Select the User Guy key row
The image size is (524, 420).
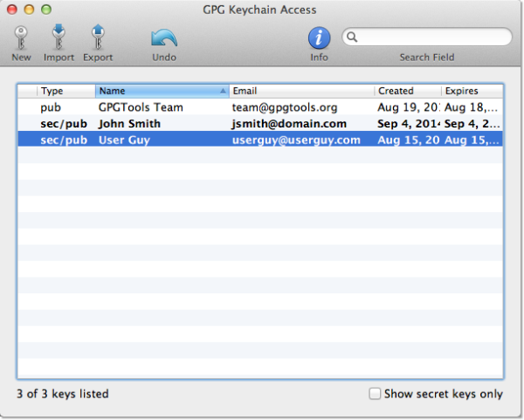[x=260, y=140]
